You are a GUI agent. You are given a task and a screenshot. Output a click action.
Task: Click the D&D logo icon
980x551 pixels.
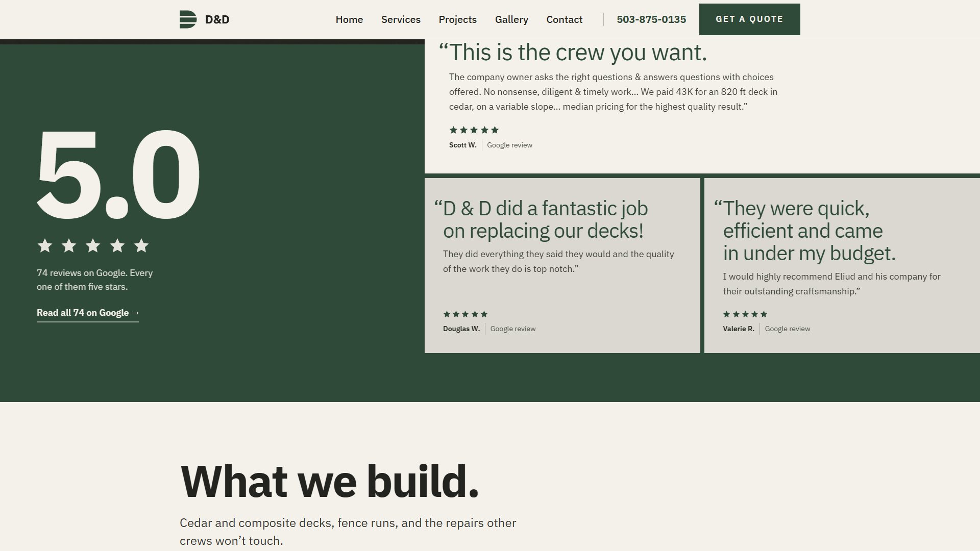(188, 19)
